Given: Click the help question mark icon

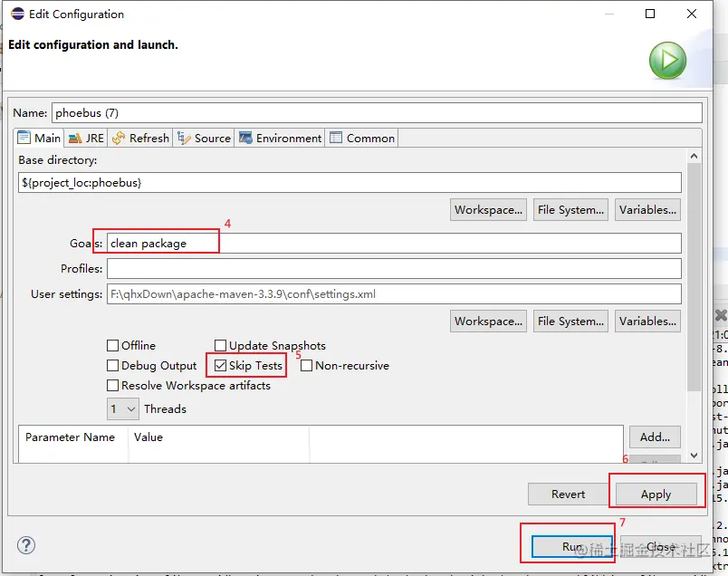Looking at the screenshot, I should [26, 545].
